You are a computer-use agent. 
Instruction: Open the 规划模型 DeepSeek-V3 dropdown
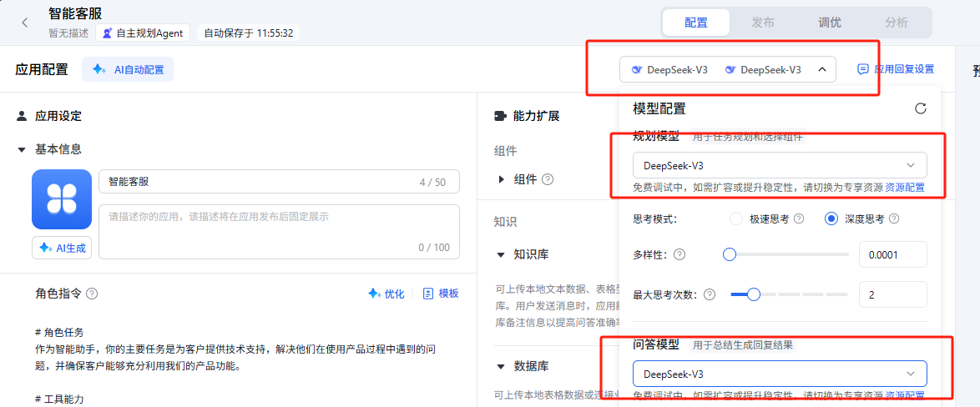(780, 165)
